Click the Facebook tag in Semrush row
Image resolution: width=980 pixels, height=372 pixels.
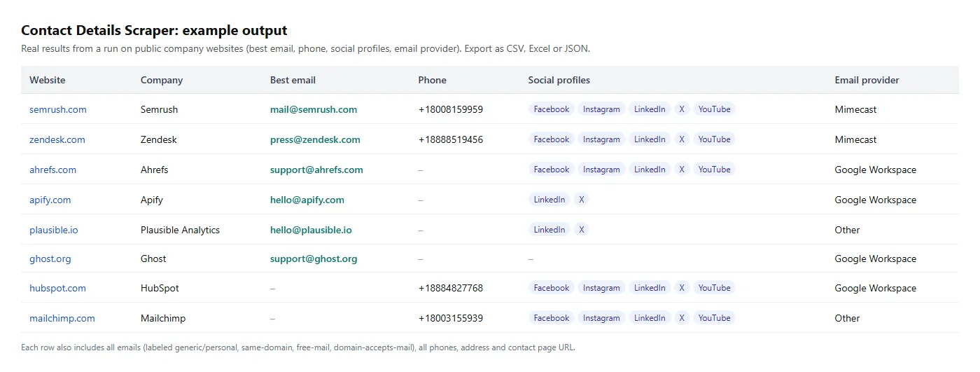click(x=552, y=109)
